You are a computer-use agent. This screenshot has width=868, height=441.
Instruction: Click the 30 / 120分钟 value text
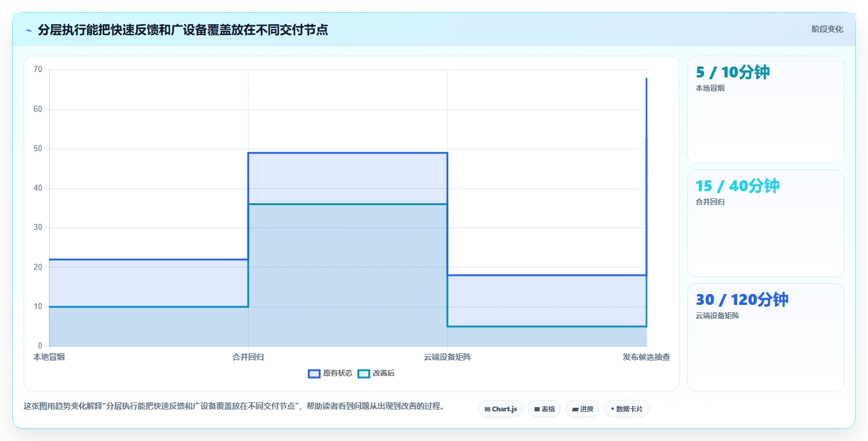point(742,299)
